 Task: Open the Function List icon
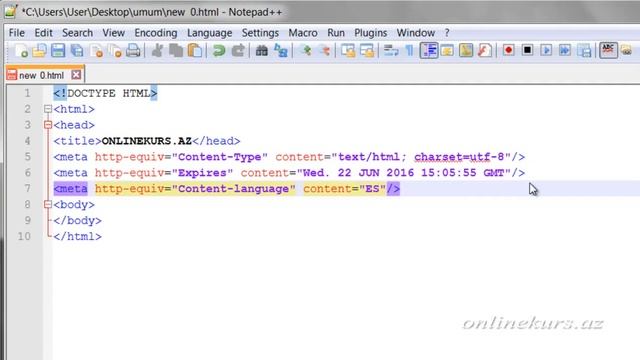coord(484,51)
